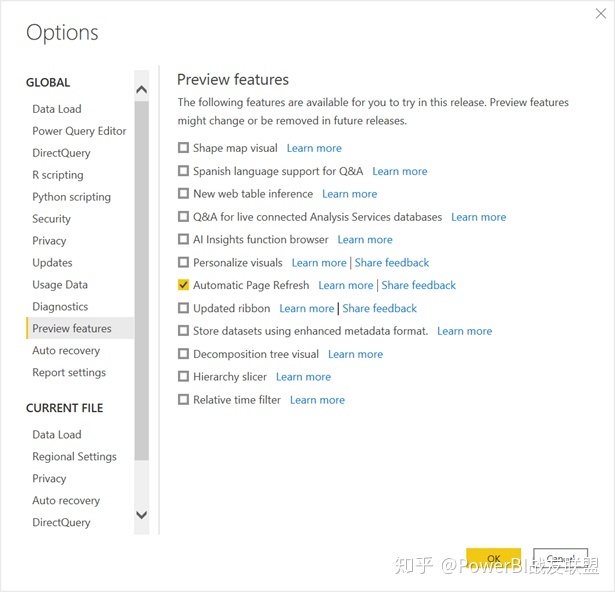
Task: Enable Relative time filter checkbox
Action: click(x=183, y=400)
